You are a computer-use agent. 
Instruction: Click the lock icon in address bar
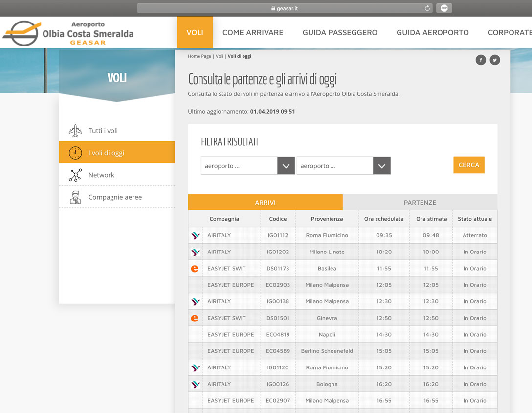tap(273, 8)
